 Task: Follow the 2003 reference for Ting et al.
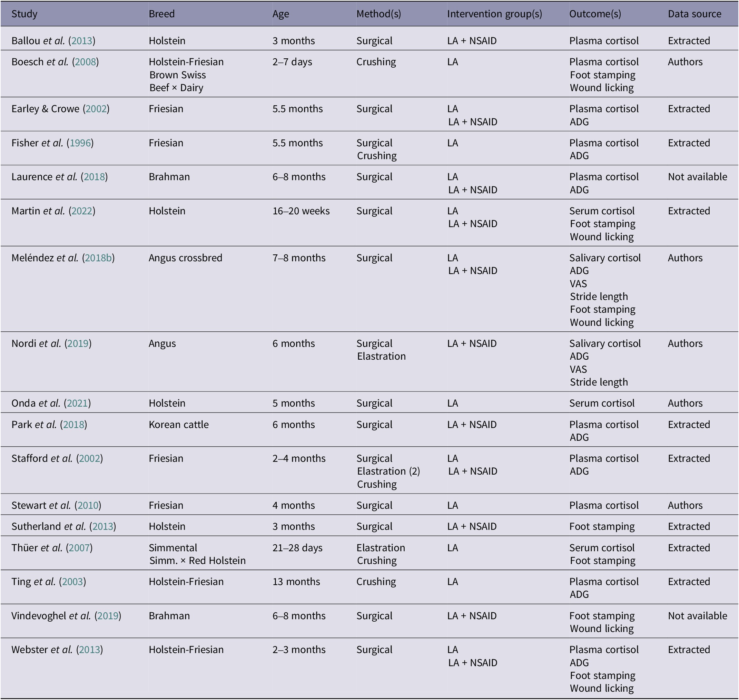(x=72, y=581)
